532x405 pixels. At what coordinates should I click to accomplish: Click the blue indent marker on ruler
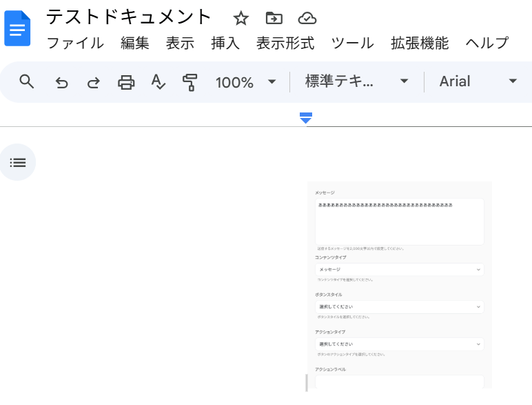(306, 118)
